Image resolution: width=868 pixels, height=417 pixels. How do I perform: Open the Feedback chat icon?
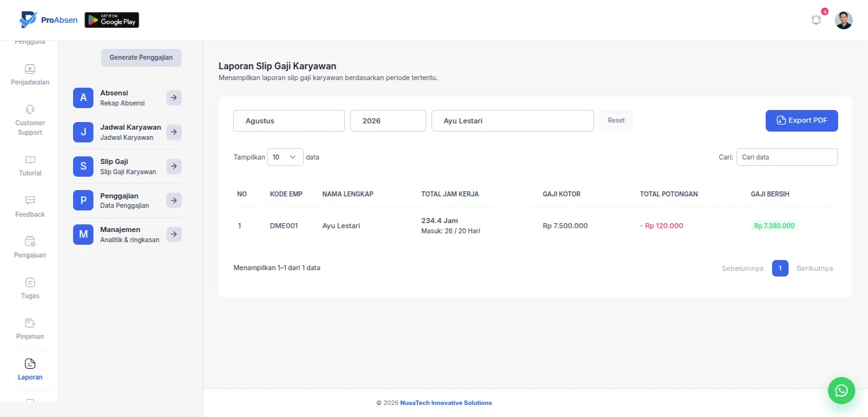tap(30, 200)
